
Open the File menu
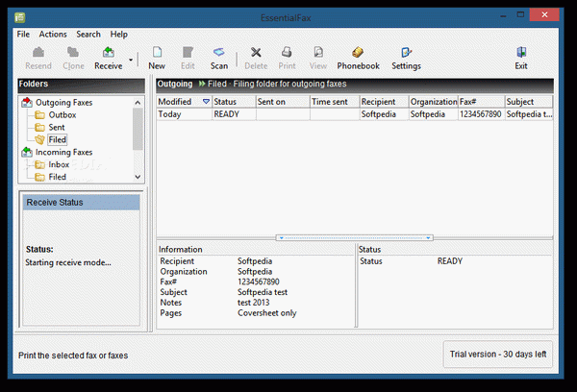(x=23, y=34)
